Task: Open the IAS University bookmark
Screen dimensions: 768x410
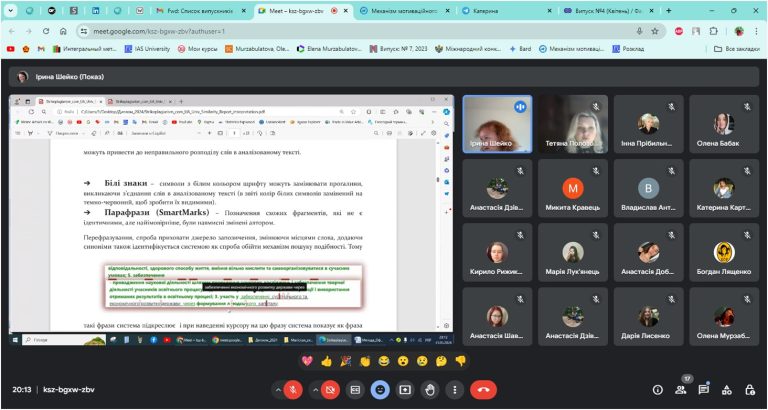Action: pos(147,49)
